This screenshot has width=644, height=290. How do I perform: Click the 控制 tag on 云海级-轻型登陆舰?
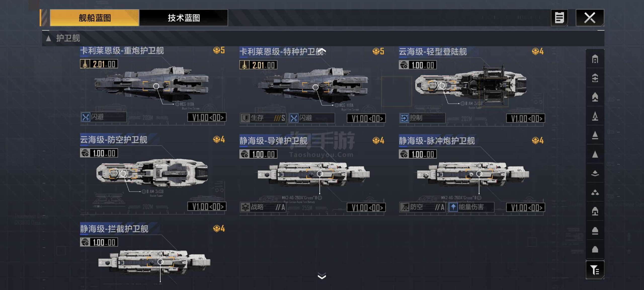(422, 118)
